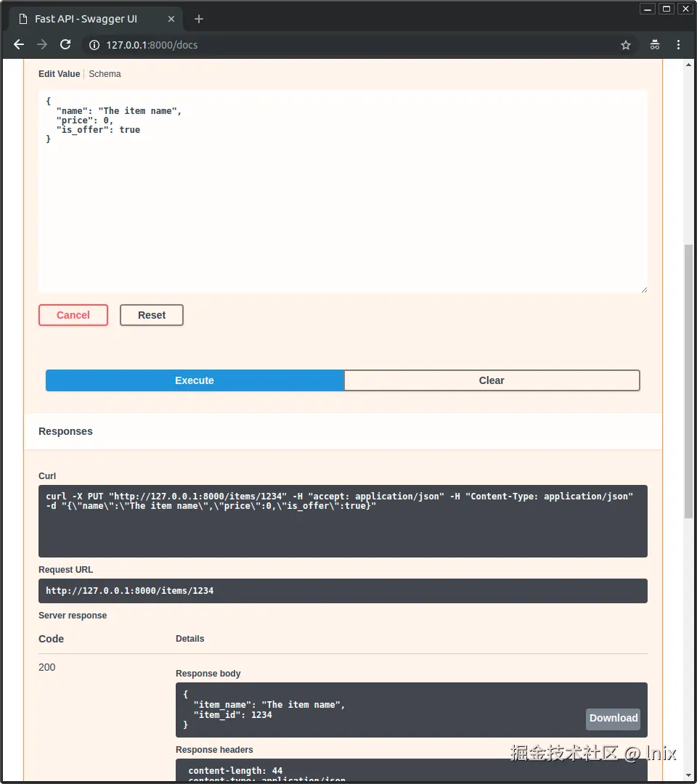This screenshot has height=784, width=697.
Task: Reload the page with the refresh icon
Action: click(x=65, y=44)
